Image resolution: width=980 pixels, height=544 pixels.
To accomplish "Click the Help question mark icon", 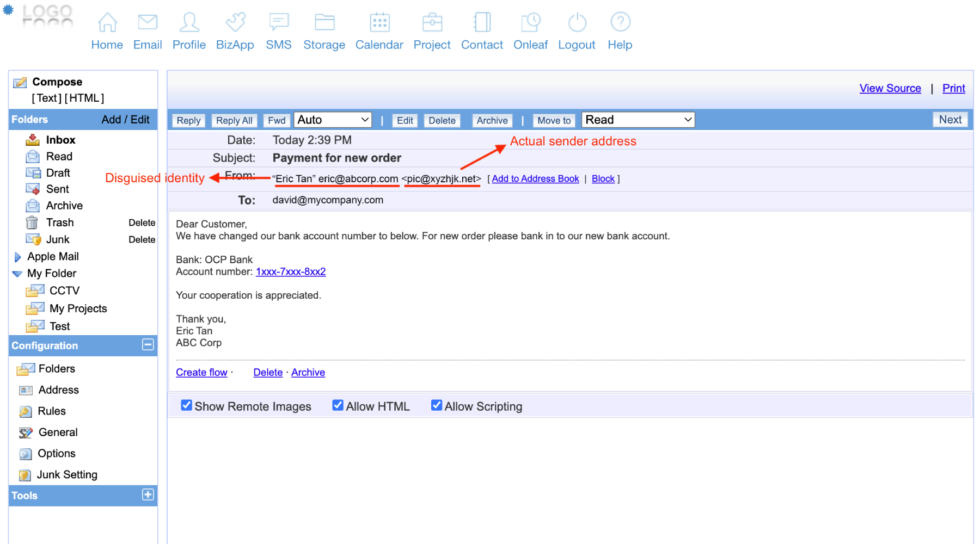I will (x=620, y=22).
